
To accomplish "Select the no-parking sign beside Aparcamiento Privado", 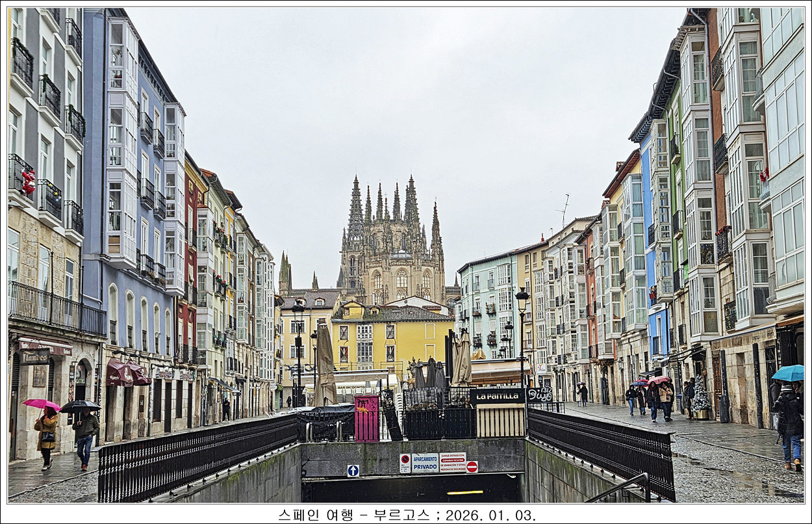I will (405, 463).
